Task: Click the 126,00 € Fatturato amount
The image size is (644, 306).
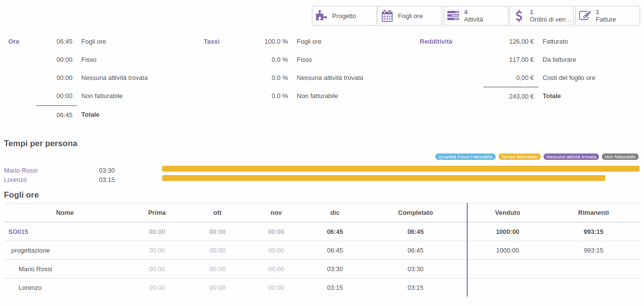Action: 522,42
